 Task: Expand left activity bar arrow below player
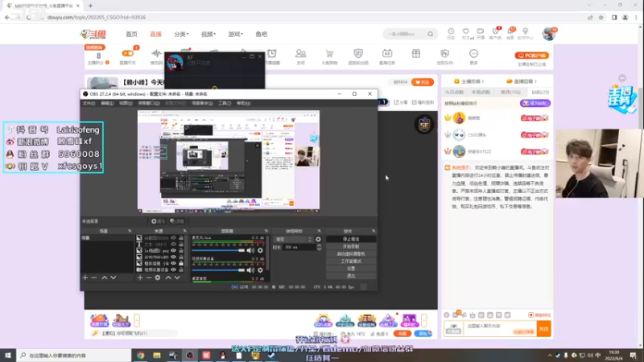[137, 320]
